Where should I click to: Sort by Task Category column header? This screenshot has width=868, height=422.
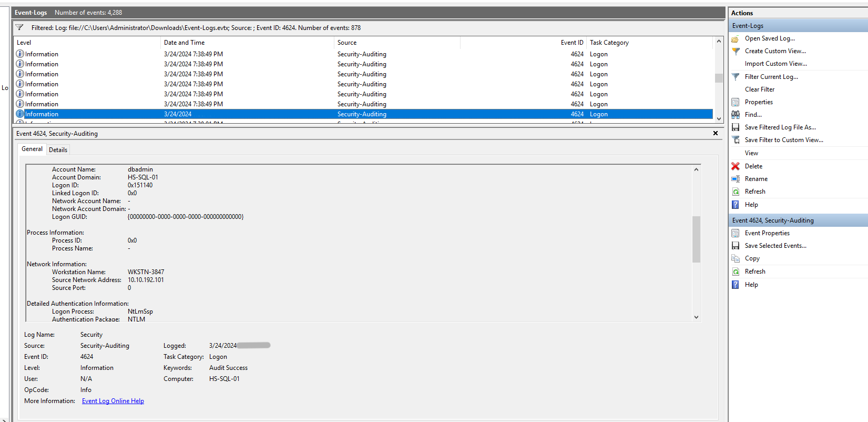(650, 43)
